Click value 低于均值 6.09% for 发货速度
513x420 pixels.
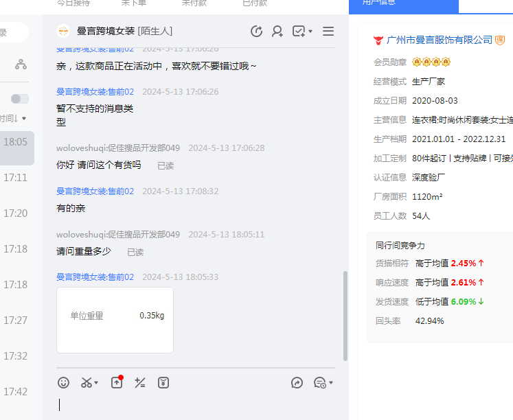click(x=450, y=302)
